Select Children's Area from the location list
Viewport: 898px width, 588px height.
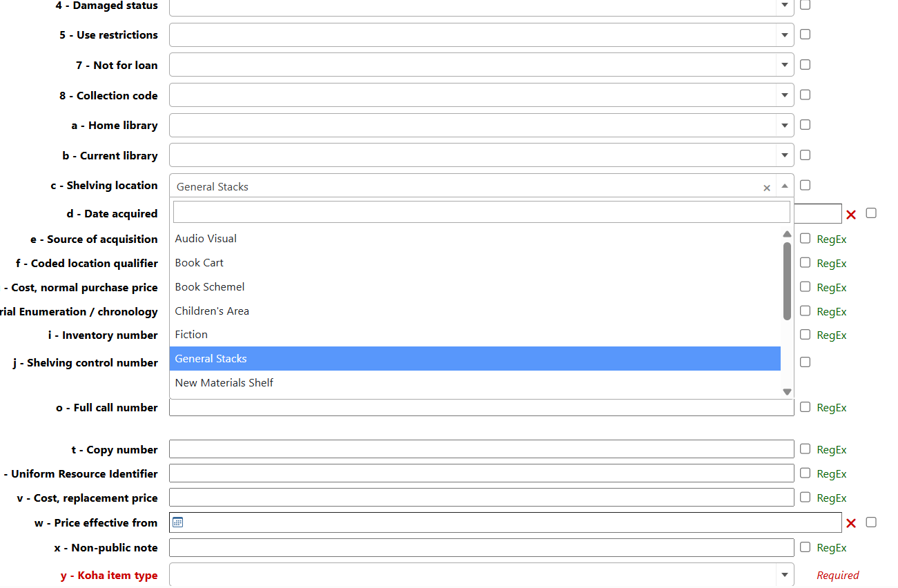pyautogui.click(x=212, y=311)
